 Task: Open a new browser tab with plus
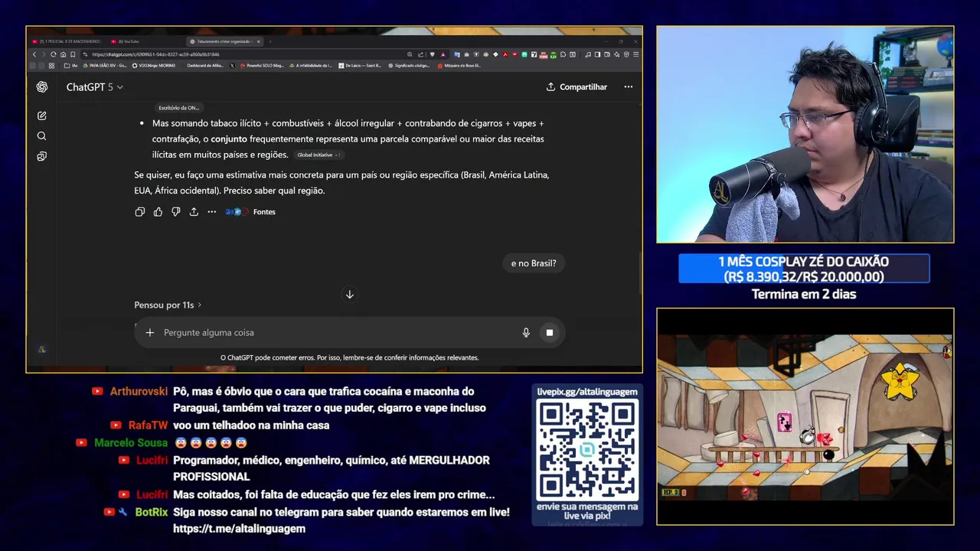pyautogui.click(x=269, y=41)
